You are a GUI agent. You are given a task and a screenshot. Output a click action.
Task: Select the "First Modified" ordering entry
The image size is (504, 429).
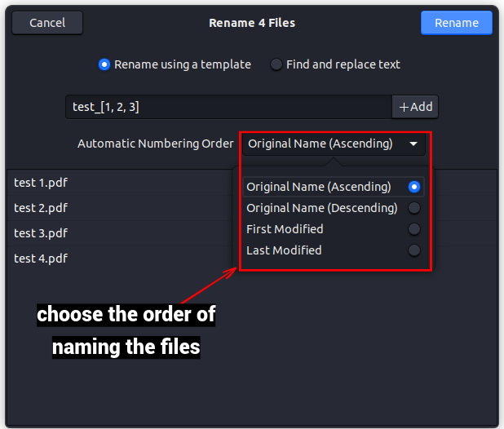(285, 229)
